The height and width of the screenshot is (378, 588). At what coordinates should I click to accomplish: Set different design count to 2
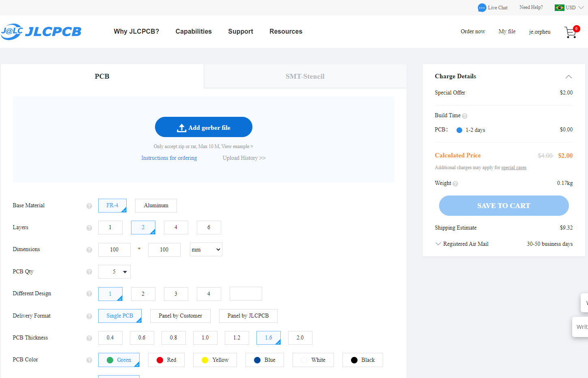[x=143, y=294]
